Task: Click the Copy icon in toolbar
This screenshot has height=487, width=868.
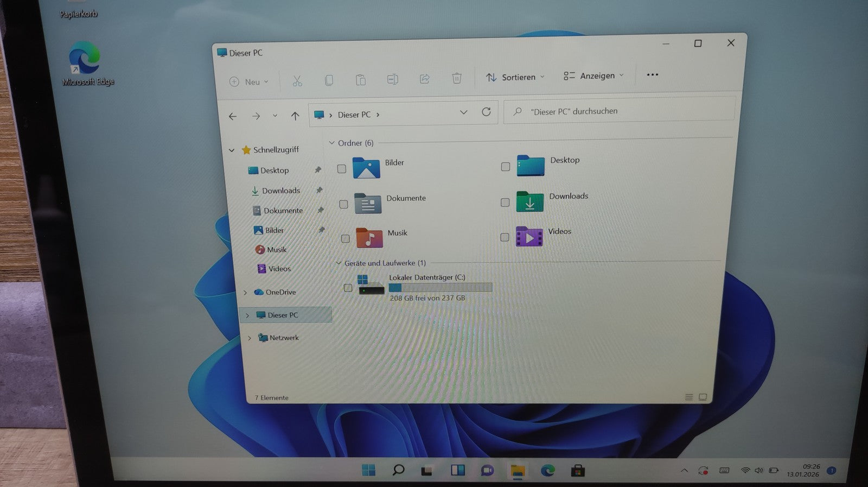Action: [x=329, y=80]
